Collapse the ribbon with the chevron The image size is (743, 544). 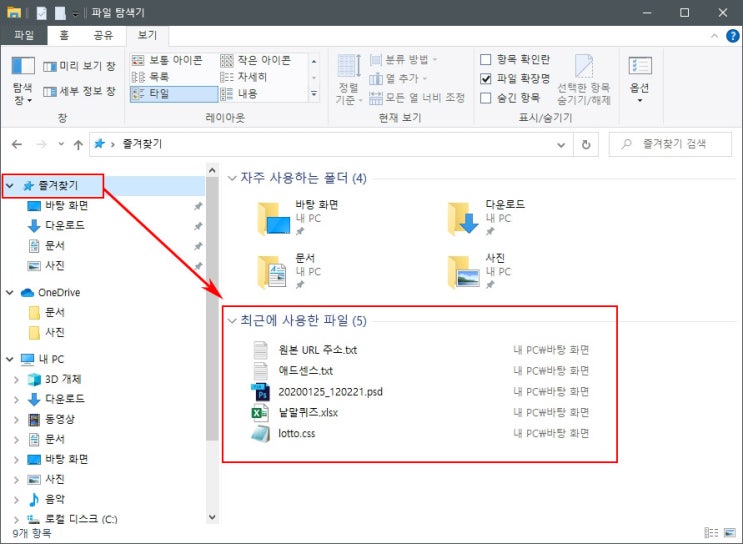coord(714,36)
